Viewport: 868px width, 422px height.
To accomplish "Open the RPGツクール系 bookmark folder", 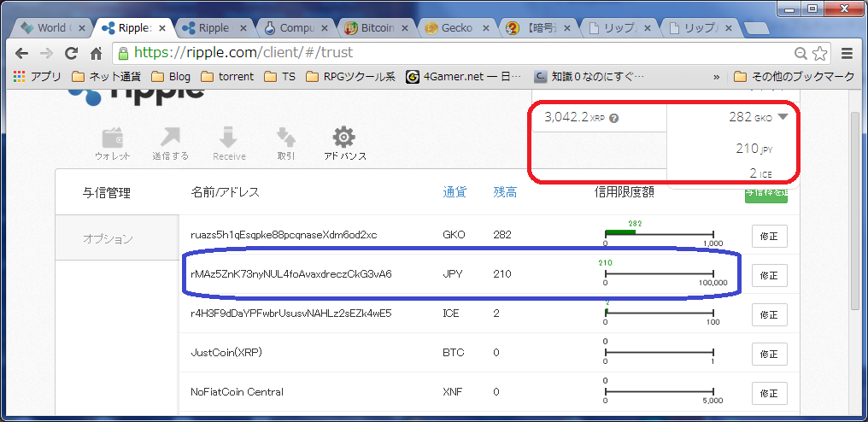I will 350,76.
